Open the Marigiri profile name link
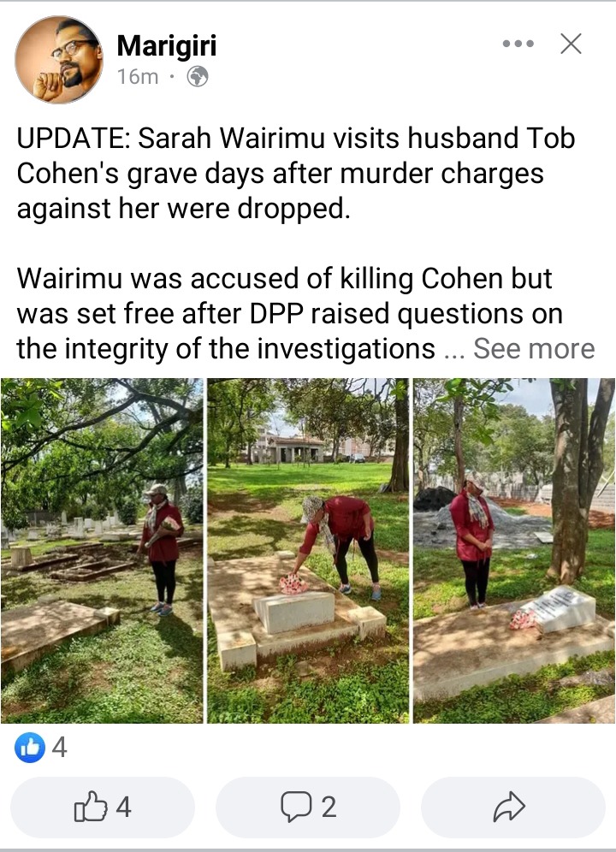The image size is (616, 852). tap(166, 45)
